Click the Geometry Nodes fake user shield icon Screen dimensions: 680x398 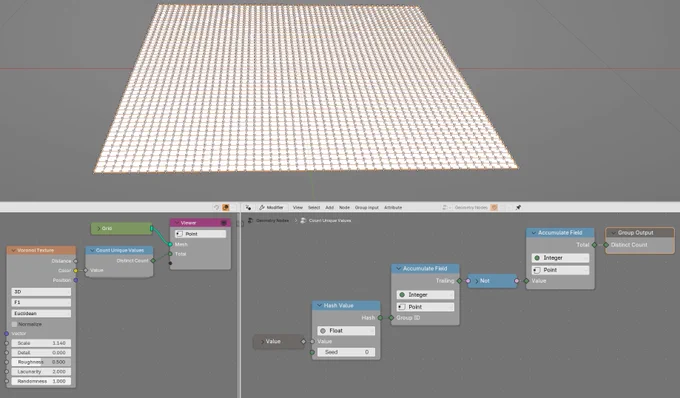(494, 208)
